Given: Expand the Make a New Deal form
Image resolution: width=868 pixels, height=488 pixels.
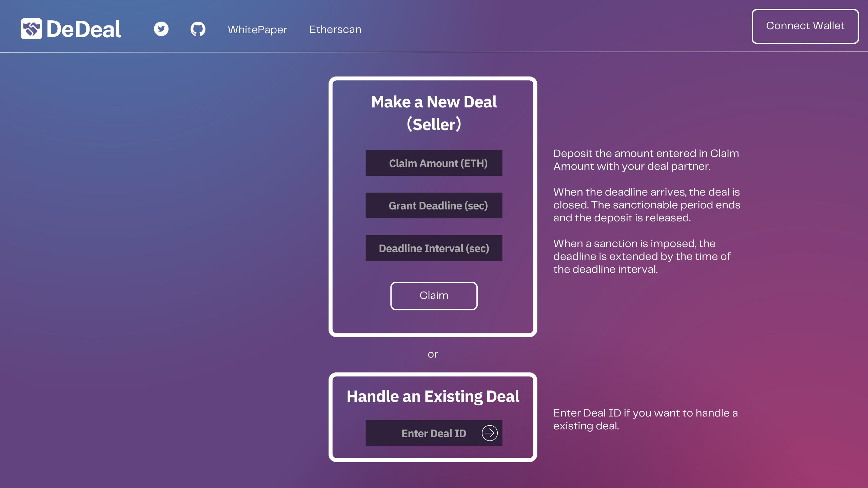Looking at the screenshot, I should [x=433, y=113].
